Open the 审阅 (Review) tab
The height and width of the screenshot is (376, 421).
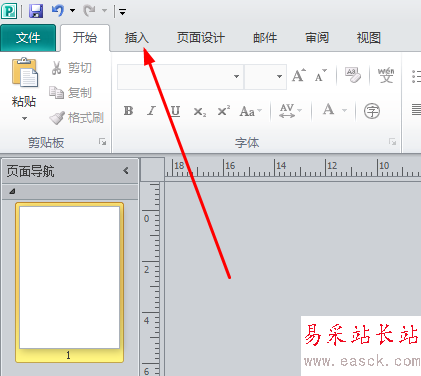coord(317,38)
